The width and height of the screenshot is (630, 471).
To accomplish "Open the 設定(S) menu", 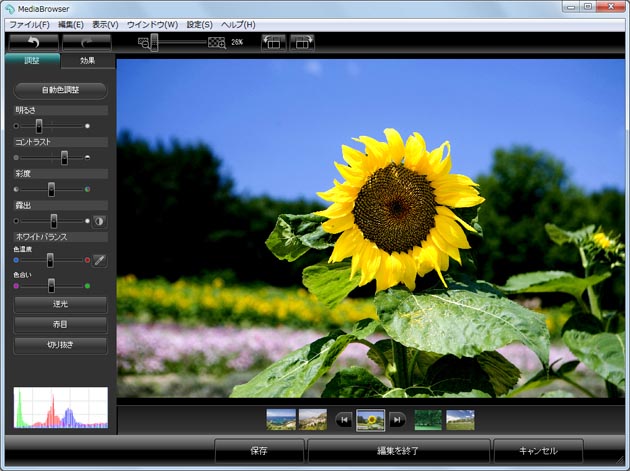I will pos(199,25).
